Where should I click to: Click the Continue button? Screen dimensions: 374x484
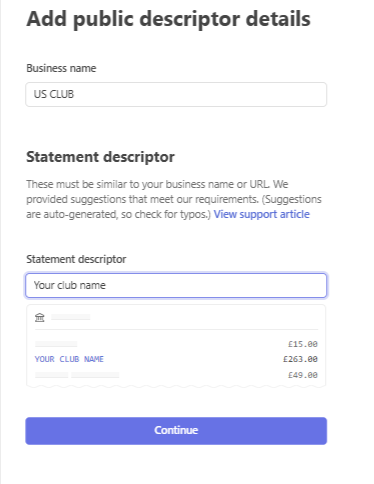pyautogui.click(x=176, y=431)
